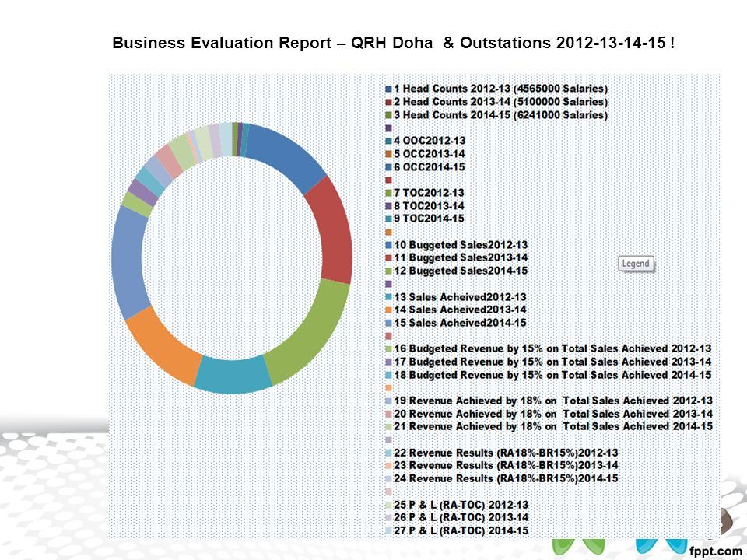Click legend entry '7 TOC2012-13'
The image size is (747, 560).
click(425, 193)
